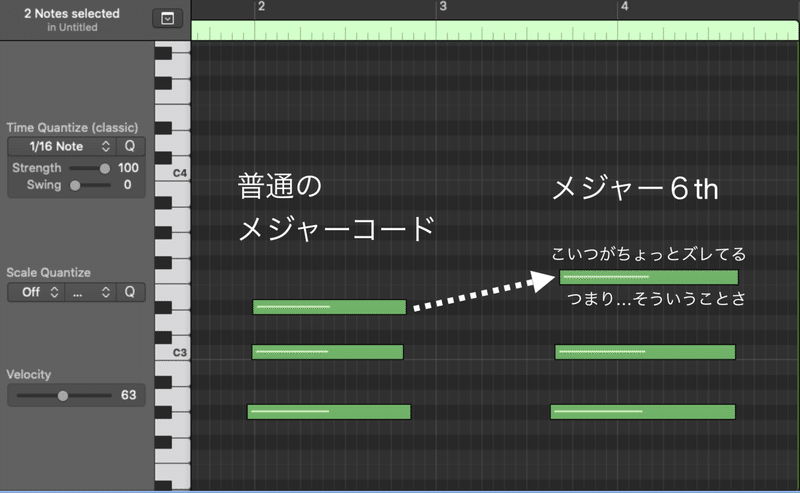Screen dimensions: 800x493
Task: Click bar 3 marker in the ruler
Action: coord(443,7)
